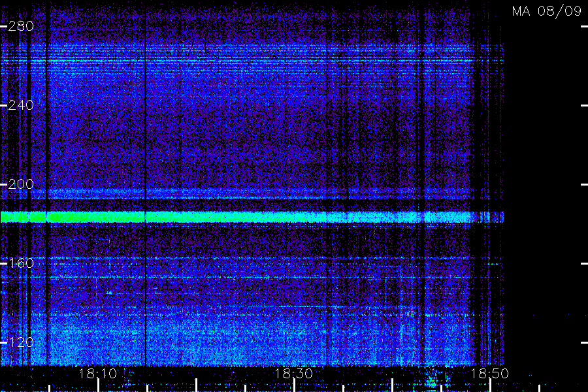588x392 pixels.
Task: Click the 240 frequency axis label
Action: click(x=21, y=105)
